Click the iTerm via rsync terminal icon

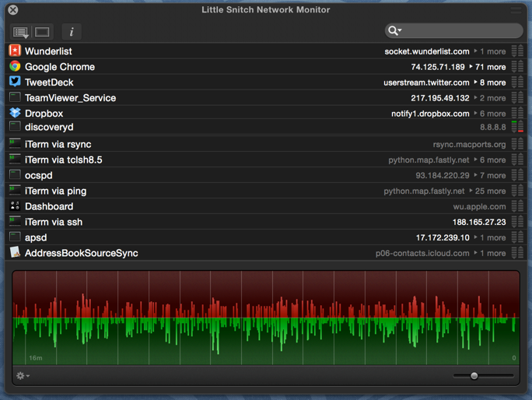coord(15,144)
